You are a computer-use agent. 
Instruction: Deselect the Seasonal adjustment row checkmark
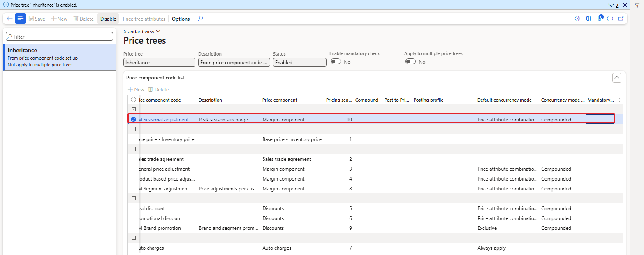[x=133, y=120]
